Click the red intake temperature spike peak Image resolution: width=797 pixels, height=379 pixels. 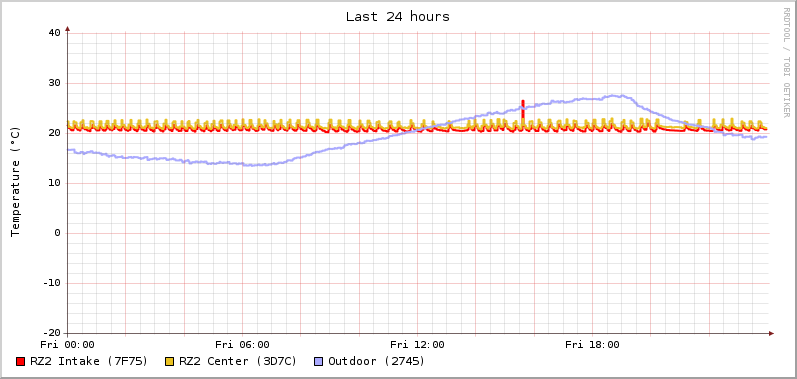coord(523,101)
